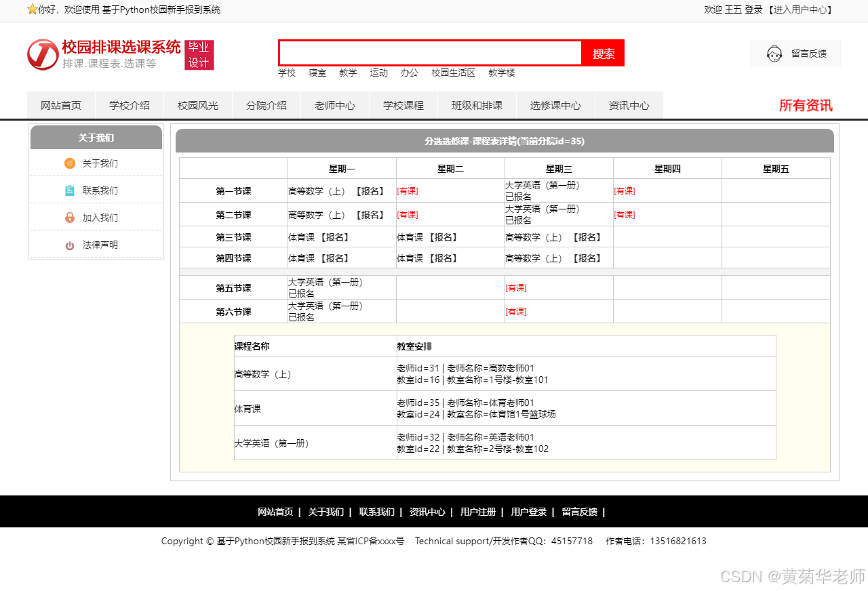Open 老师中心 in the navigation bar
The image size is (868, 591).
pyautogui.click(x=335, y=105)
